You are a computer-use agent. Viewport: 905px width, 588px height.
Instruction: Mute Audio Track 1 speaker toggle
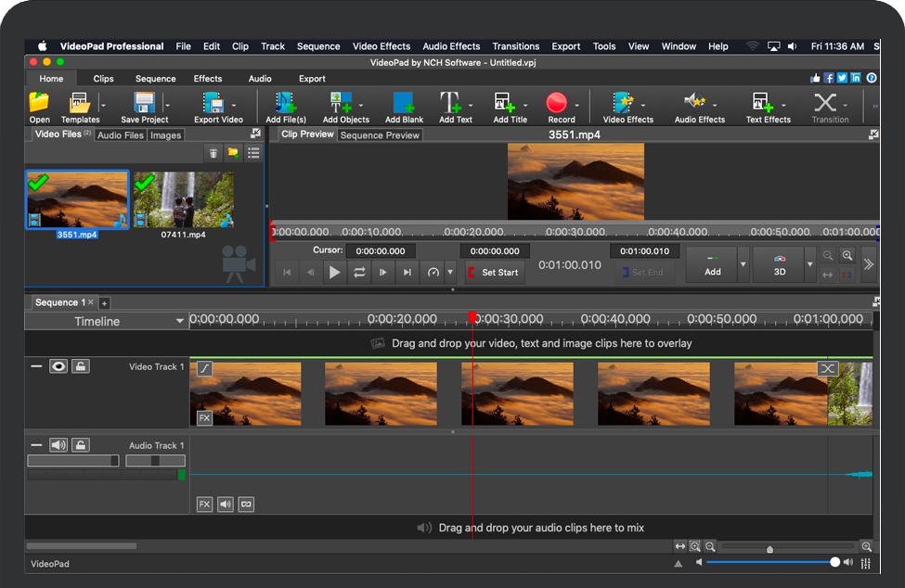[58, 444]
